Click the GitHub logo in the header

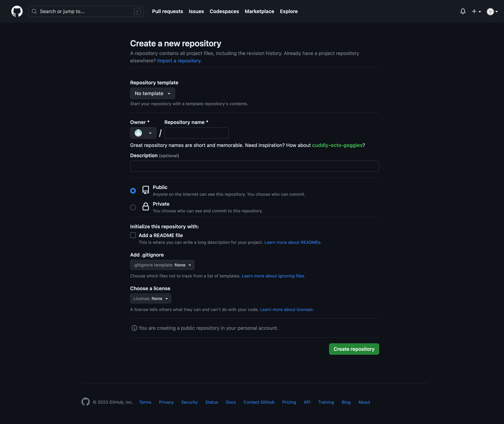click(x=17, y=11)
